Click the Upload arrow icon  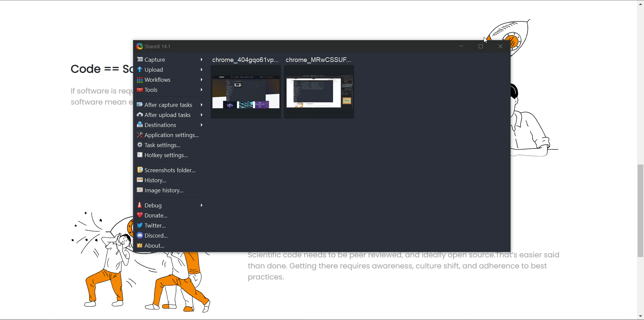[x=140, y=69]
